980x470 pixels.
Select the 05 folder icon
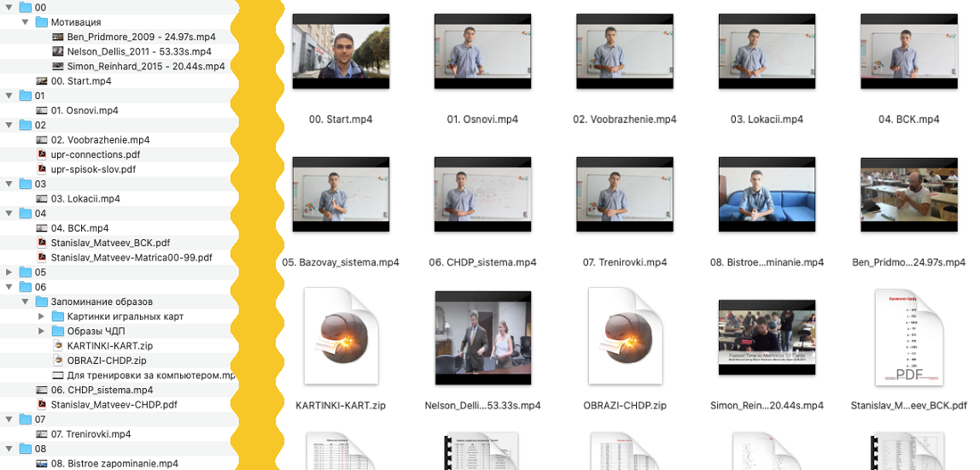(x=25, y=273)
